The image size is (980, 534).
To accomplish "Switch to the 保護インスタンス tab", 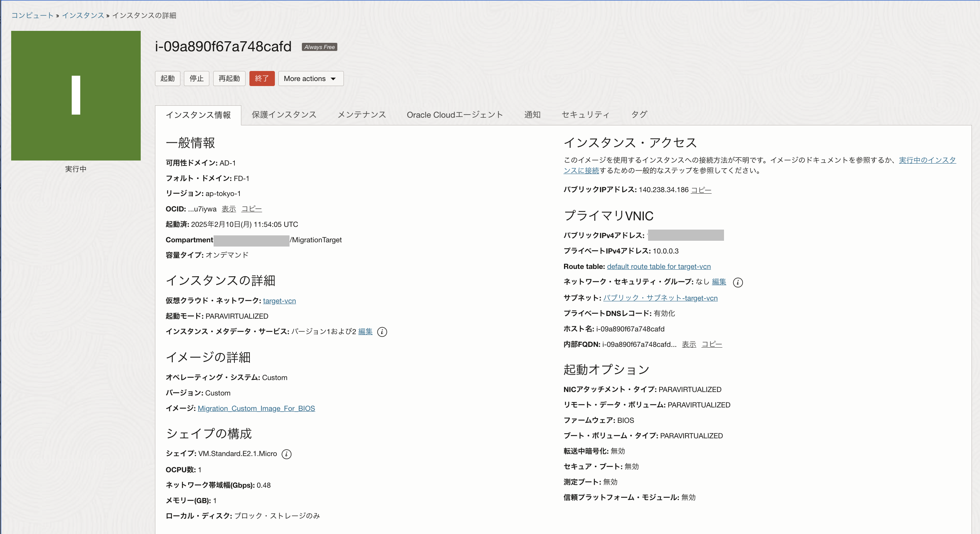I will pyautogui.click(x=284, y=115).
